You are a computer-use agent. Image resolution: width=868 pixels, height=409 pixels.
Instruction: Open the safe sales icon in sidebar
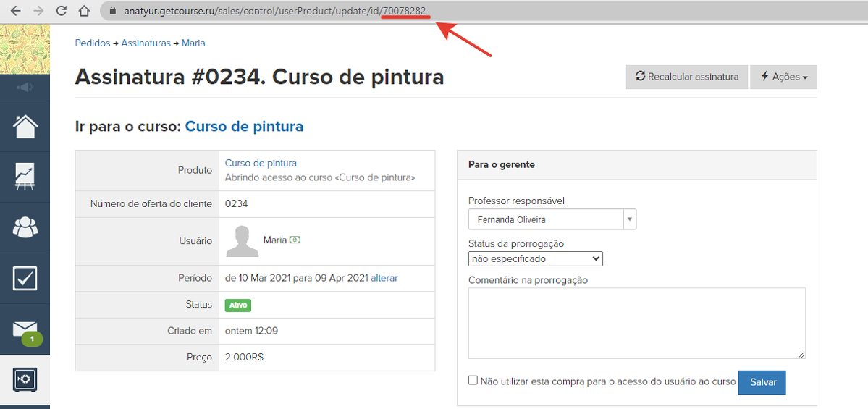coord(25,379)
